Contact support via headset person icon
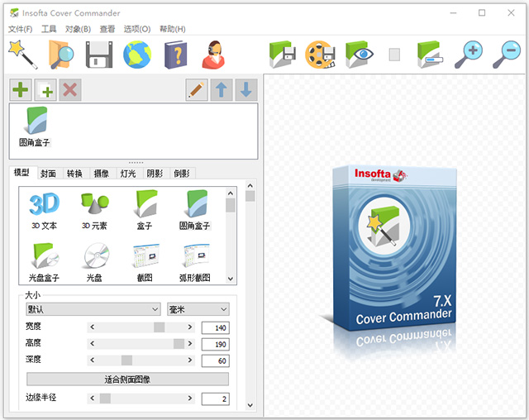 (x=213, y=55)
